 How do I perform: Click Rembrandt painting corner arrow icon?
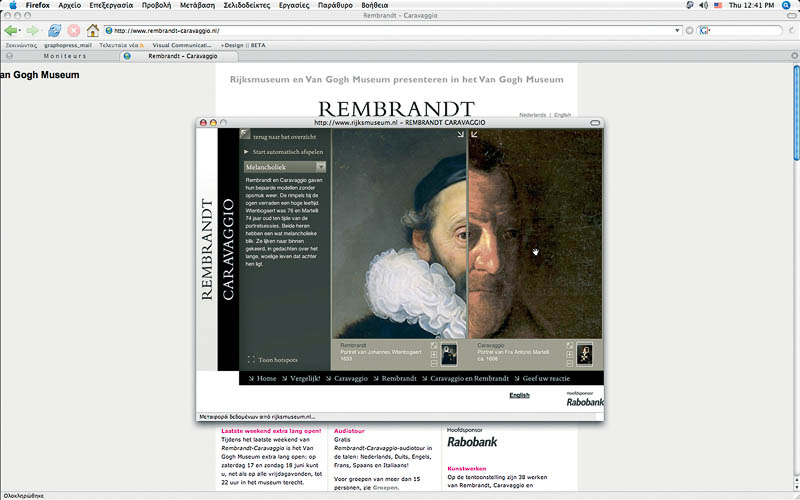pyautogui.click(x=460, y=134)
